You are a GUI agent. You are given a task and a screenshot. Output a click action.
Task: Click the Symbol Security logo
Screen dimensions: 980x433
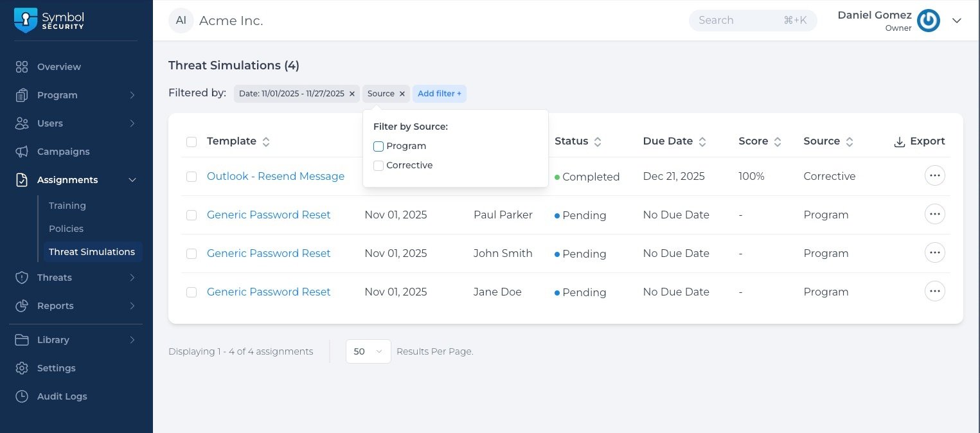(49, 21)
